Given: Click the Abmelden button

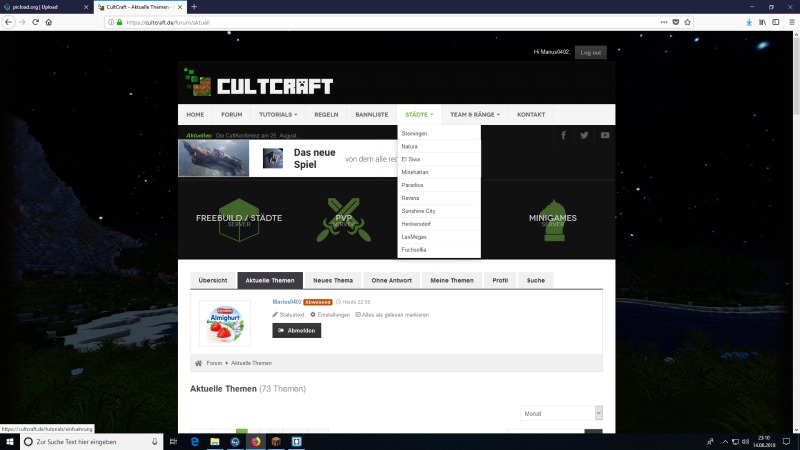Looking at the screenshot, I should pos(297,330).
